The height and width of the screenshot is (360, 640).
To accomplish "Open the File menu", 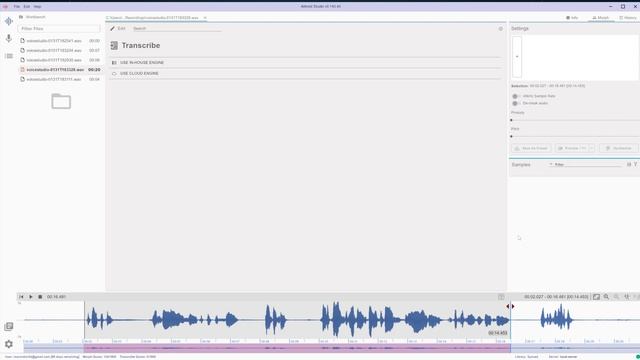I will (17, 7).
